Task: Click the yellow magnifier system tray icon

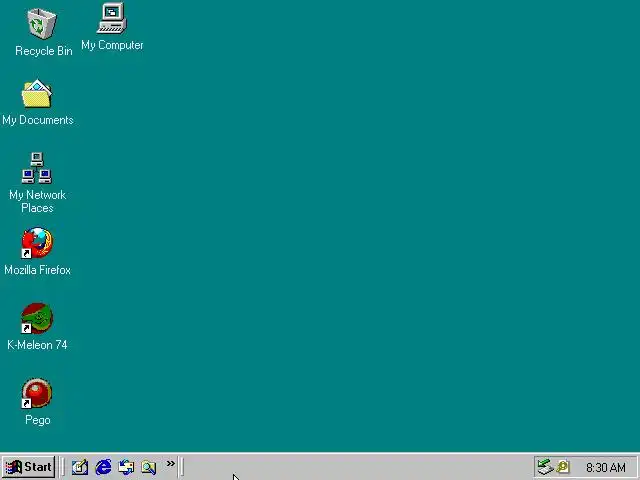Action: tap(563, 467)
